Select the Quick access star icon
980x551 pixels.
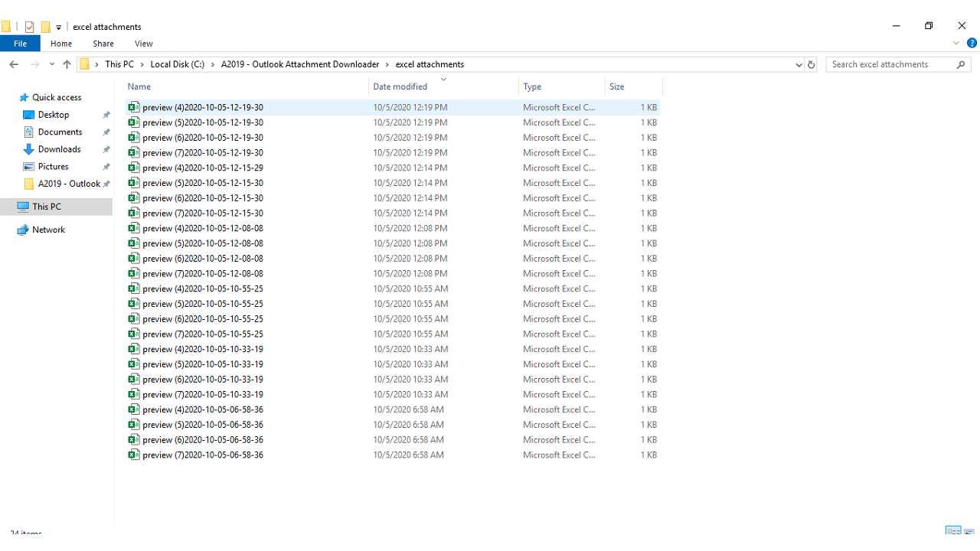point(24,97)
